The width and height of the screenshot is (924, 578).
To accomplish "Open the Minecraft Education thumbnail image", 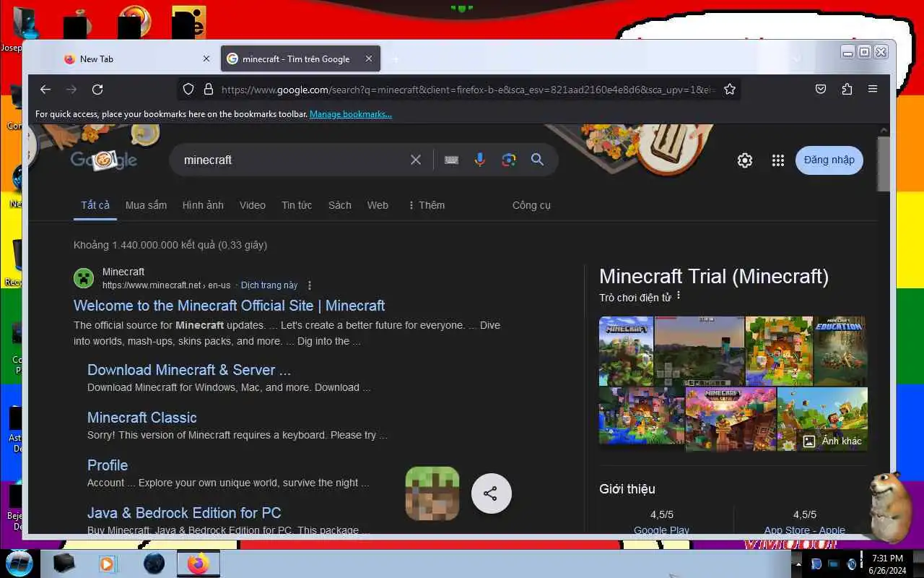I will [840, 350].
